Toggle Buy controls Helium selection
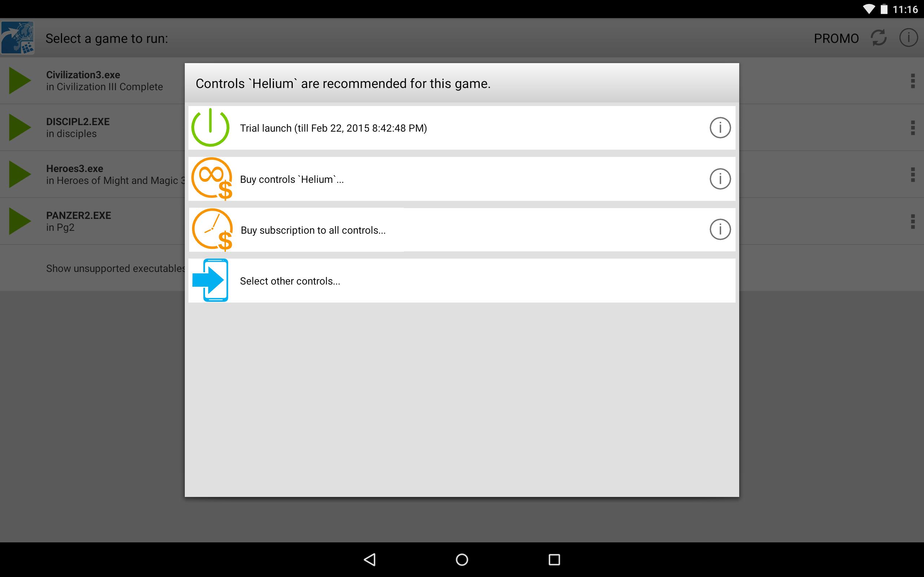 pyautogui.click(x=462, y=179)
